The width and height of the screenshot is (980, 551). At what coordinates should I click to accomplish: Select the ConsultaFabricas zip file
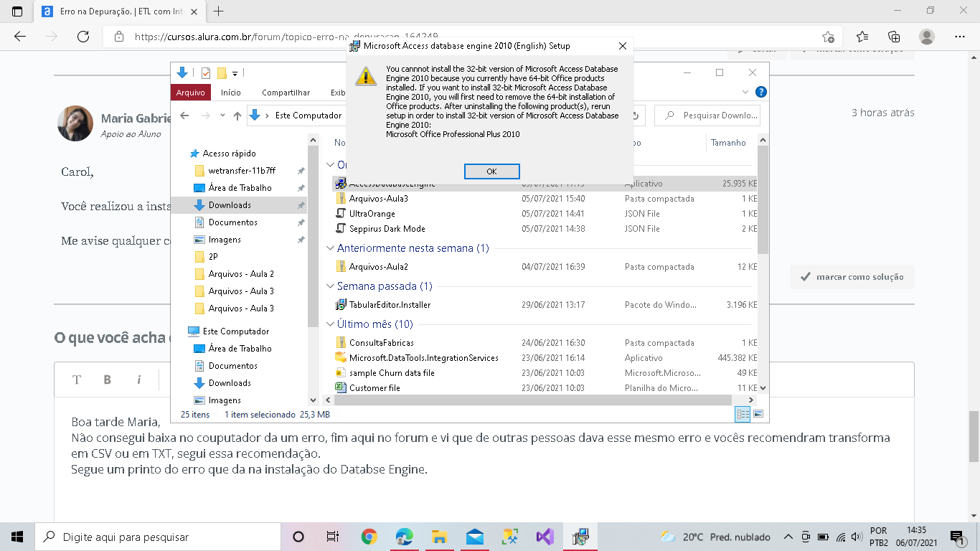tap(381, 343)
